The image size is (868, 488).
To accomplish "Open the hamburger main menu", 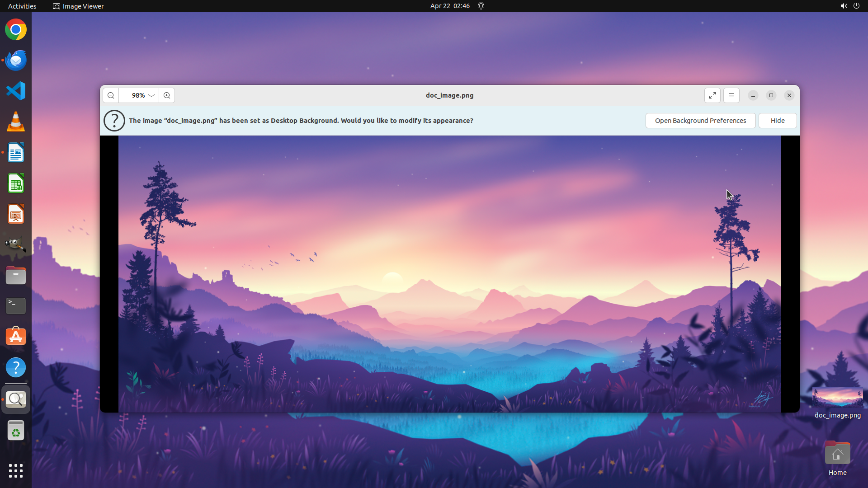I will [731, 95].
